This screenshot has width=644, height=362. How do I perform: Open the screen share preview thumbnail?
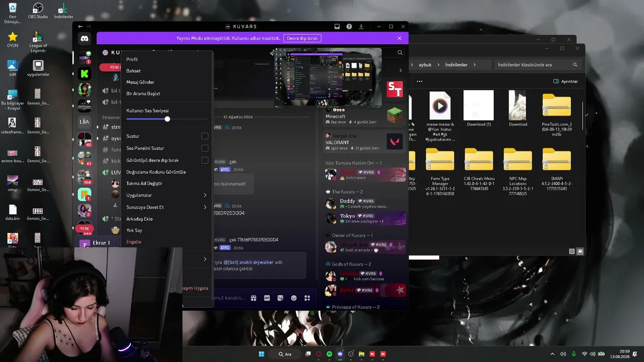(328, 77)
